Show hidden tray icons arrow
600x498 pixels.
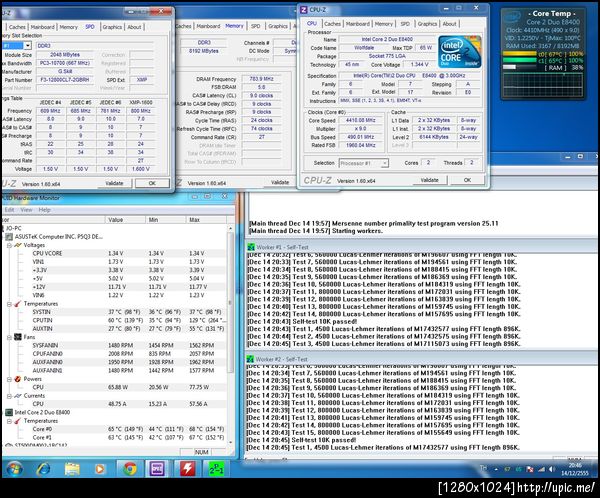[x=496, y=469]
